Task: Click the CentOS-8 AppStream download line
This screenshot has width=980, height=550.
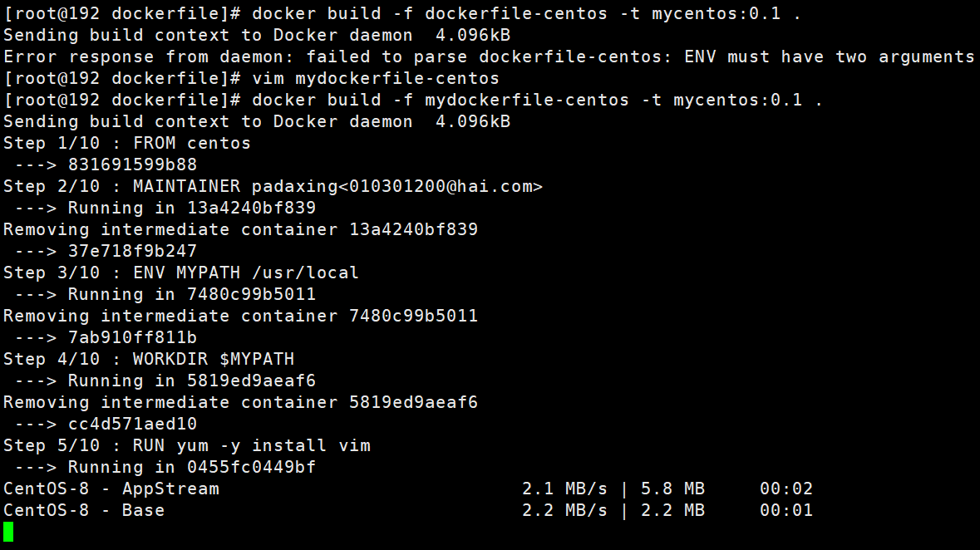Action: 408,489
